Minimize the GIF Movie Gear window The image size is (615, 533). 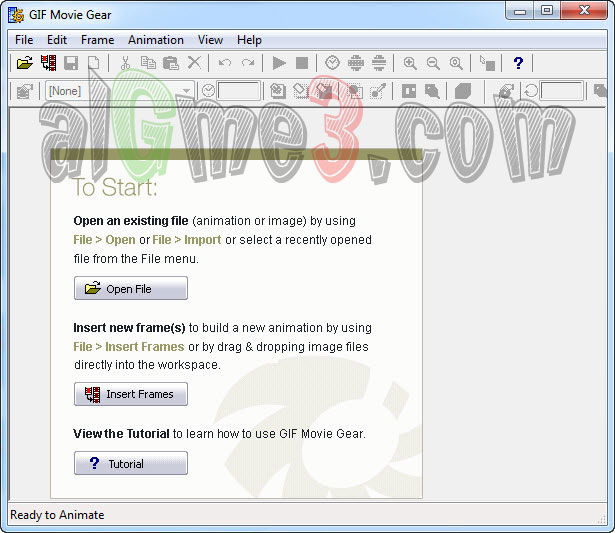pos(520,11)
